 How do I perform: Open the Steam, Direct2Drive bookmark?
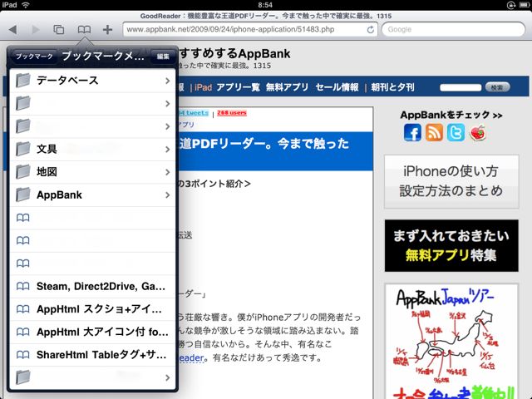coord(92,286)
